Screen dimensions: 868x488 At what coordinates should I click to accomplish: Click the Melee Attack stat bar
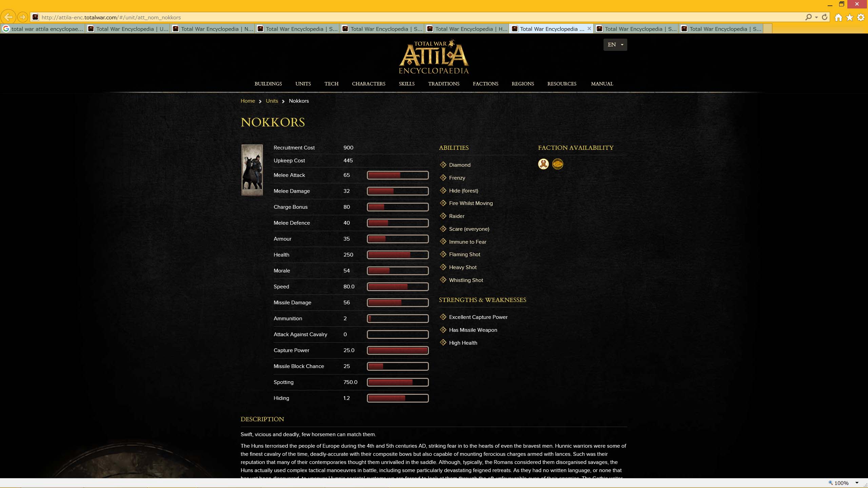[398, 175]
